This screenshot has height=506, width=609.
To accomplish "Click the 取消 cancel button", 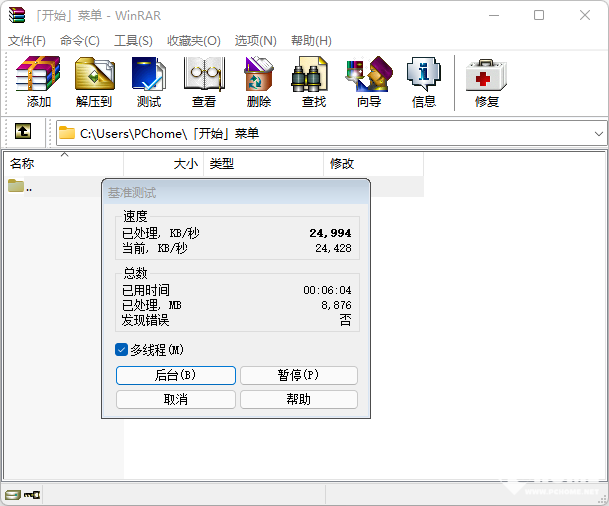I will (176, 399).
